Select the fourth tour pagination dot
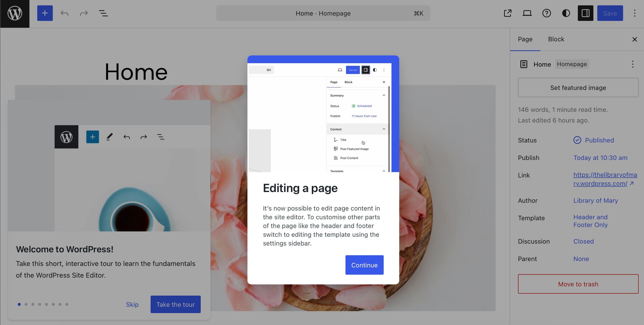The image size is (644, 325). pos(39,304)
